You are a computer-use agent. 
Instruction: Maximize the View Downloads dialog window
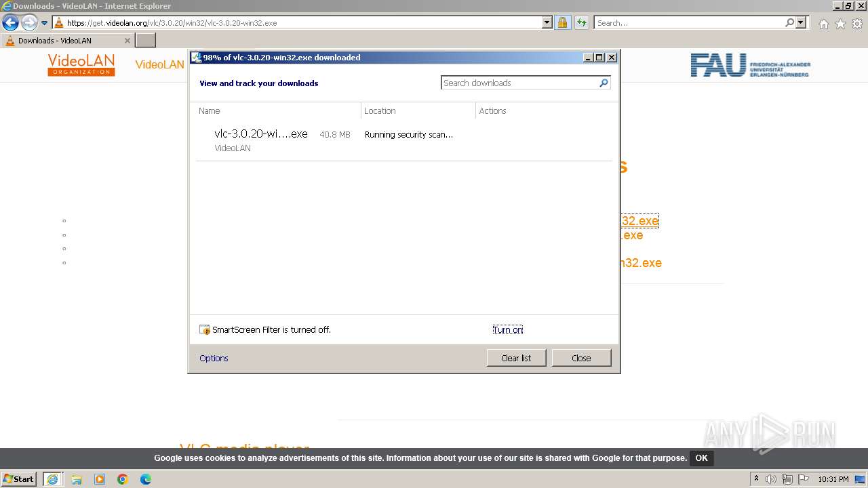[599, 58]
